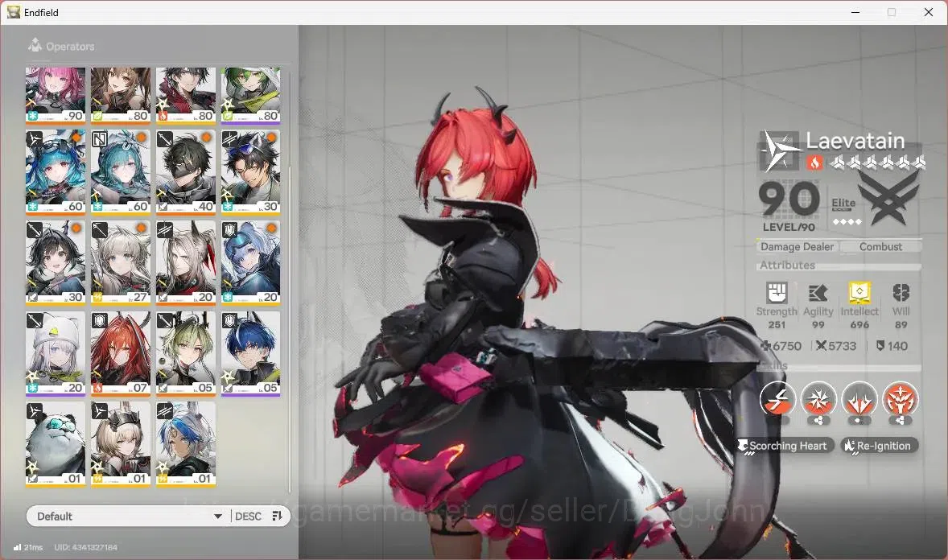Click the six-star rarity row
The image size is (948, 560).
coord(877,162)
